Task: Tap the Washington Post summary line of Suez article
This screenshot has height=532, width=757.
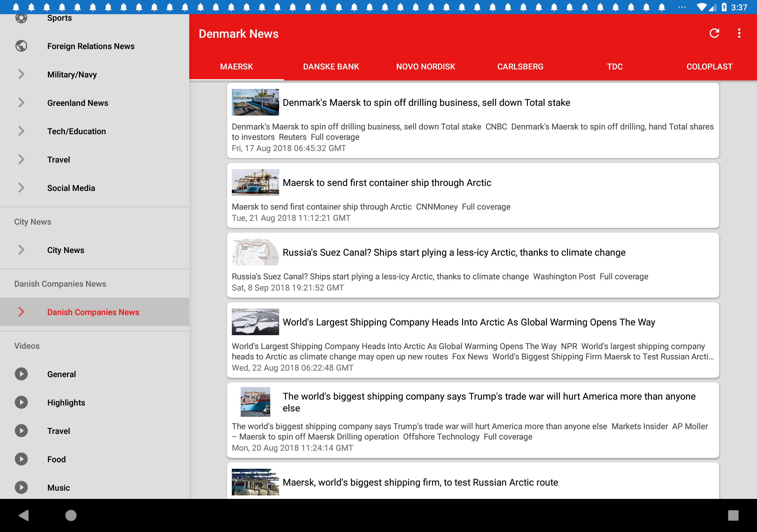Action: coord(440,276)
